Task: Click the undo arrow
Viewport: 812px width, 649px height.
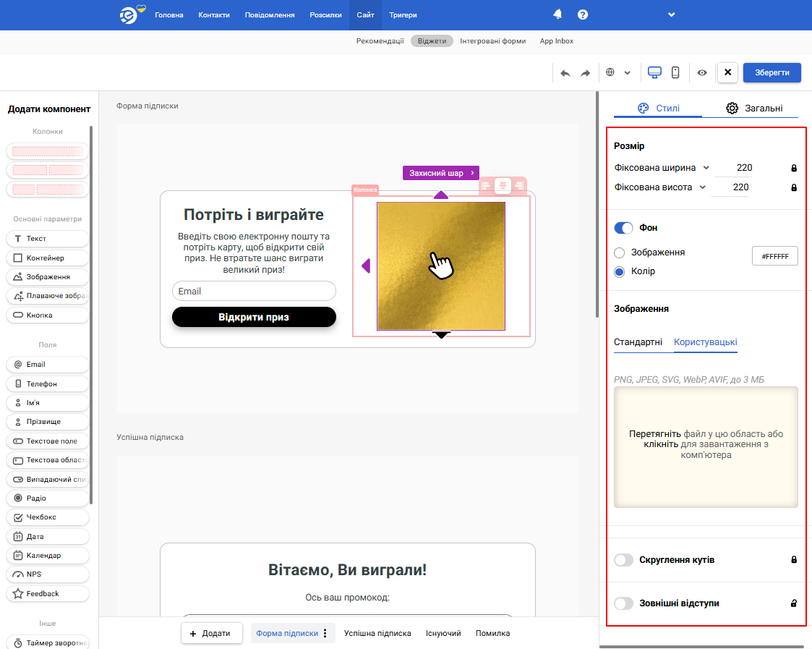Action: [x=565, y=73]
